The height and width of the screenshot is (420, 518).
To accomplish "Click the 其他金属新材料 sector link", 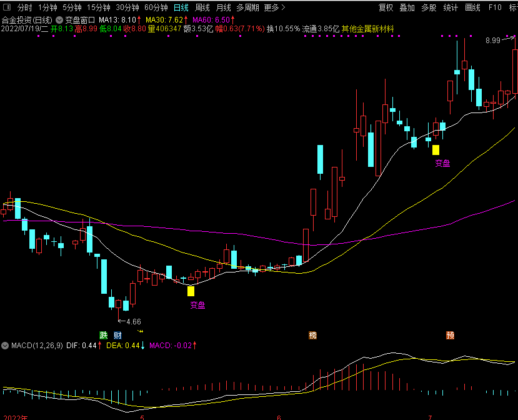I will click(367, 29).
